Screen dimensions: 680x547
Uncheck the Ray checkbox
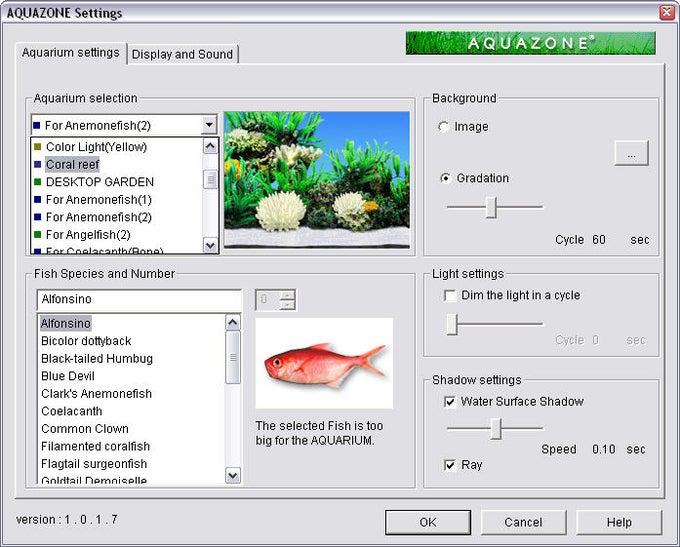[x=450, y=465]
